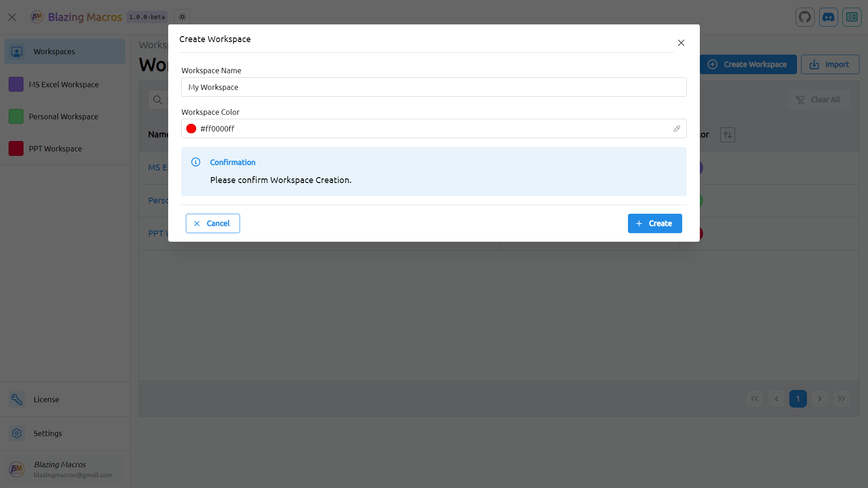Toggle the light theme sun icon
Screen dimensions: 868x488
point(182,17)
